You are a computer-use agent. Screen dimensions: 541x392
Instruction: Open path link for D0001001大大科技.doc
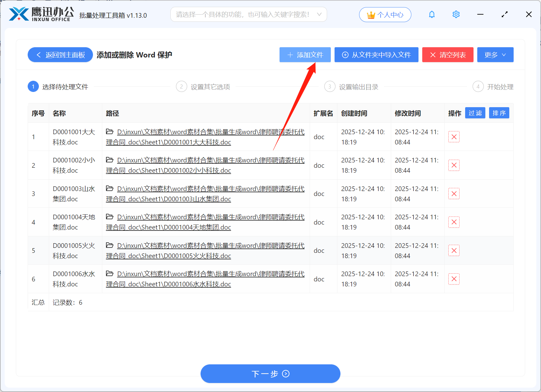coord(205,137)
